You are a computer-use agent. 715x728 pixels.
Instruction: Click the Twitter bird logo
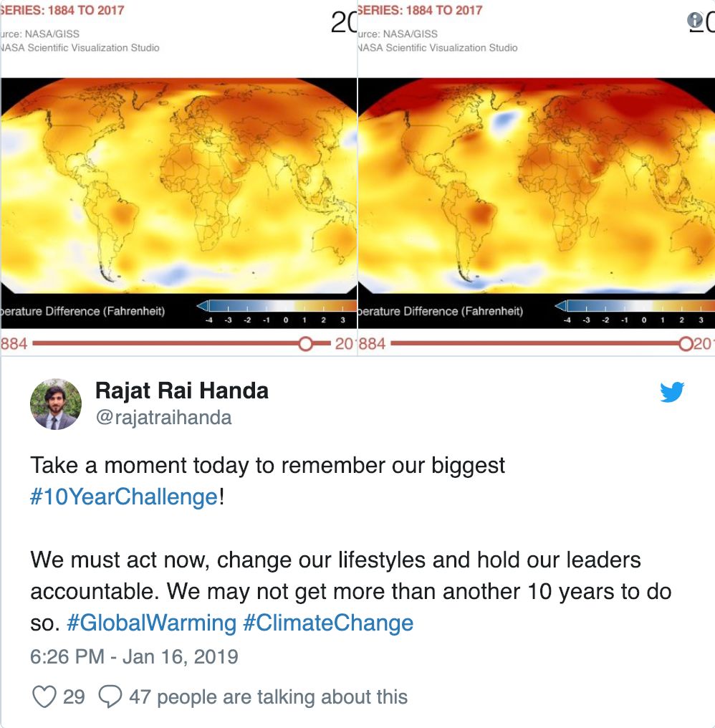click(672, 392)
